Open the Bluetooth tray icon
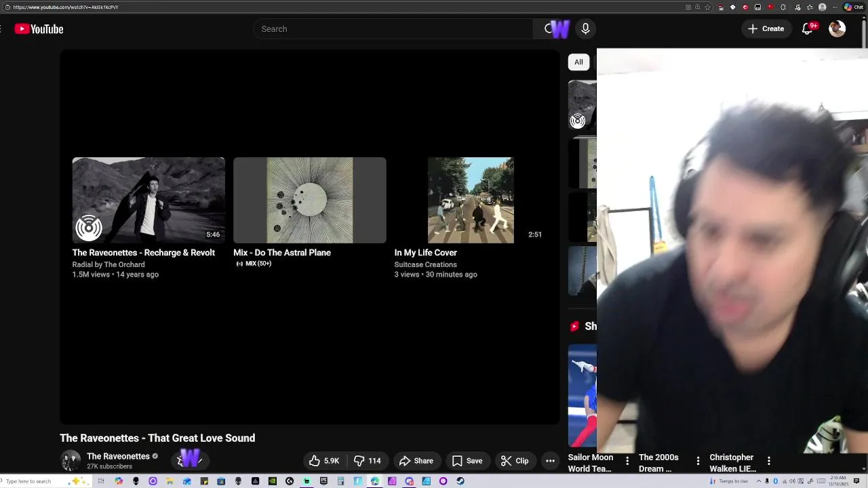The width and height of the screenshot is (868, 488). point(776,481)
